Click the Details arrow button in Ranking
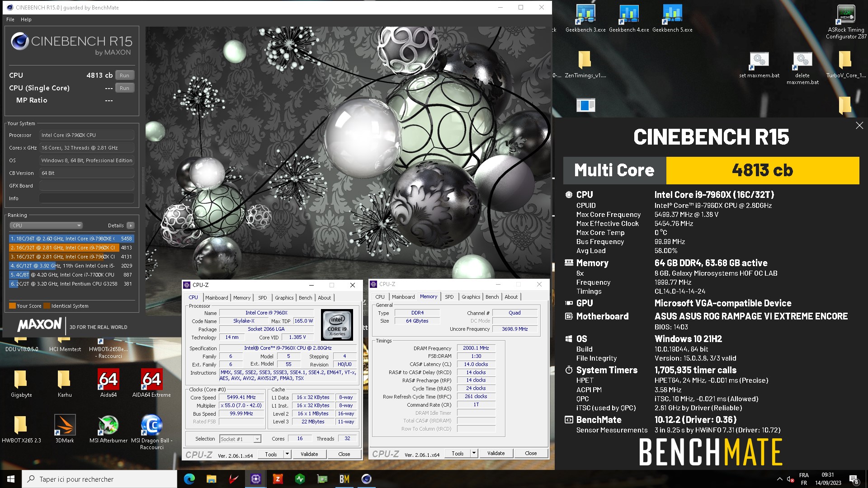Viewport: 868px width, 488px height. 131,225
